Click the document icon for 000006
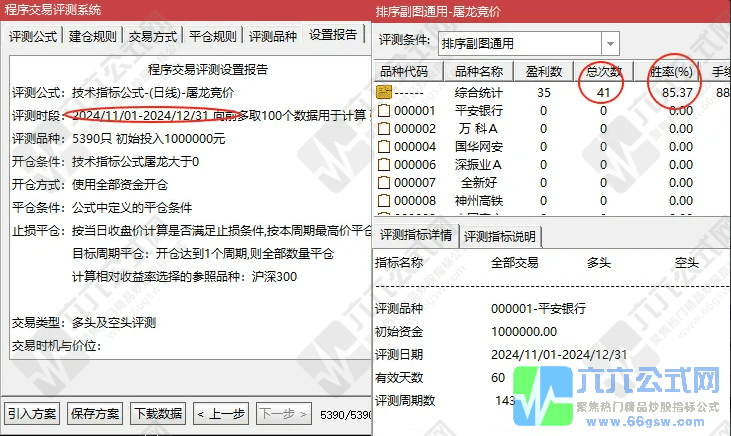 pyautogui.click(x=384, y=165)
